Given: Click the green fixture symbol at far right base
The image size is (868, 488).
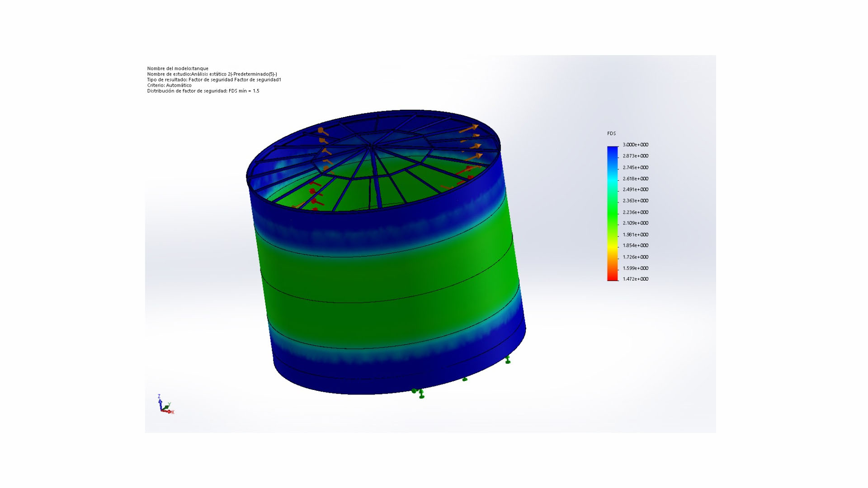Looking at the screenshot, I should (x=508, y=360).
